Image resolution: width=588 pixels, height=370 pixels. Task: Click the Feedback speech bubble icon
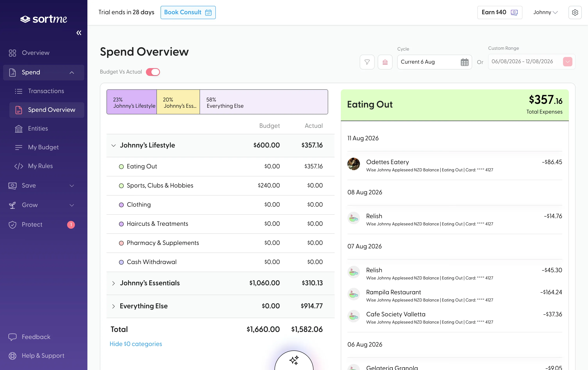(x=12, y=337)
